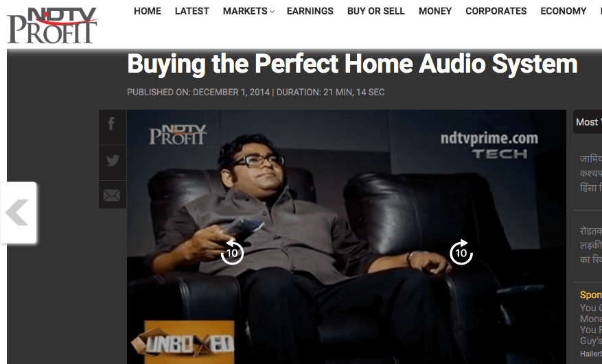
Task: Rewind video 10 seconds
Action: coord(232,252)
